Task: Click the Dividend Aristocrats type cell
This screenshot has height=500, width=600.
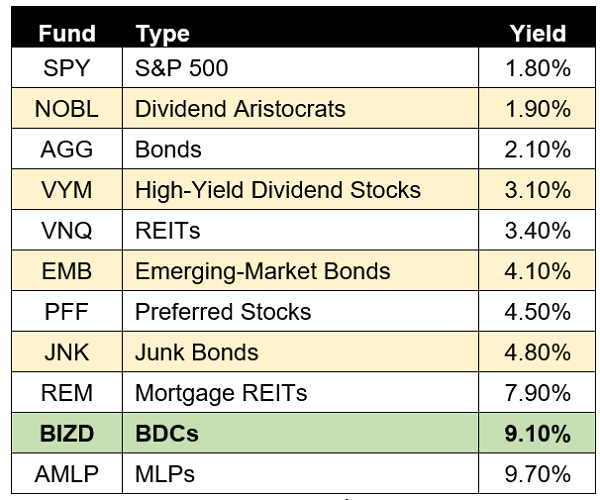Action: coord(300,108)
